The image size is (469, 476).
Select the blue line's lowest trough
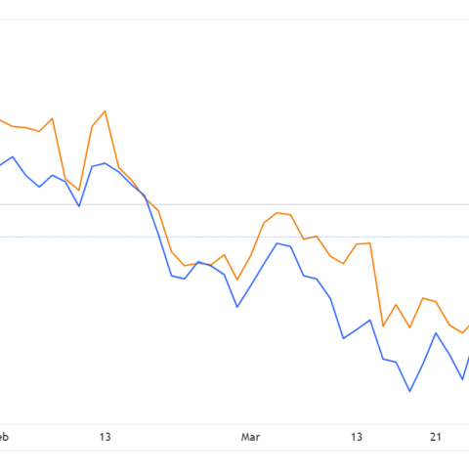coord(409,391)
